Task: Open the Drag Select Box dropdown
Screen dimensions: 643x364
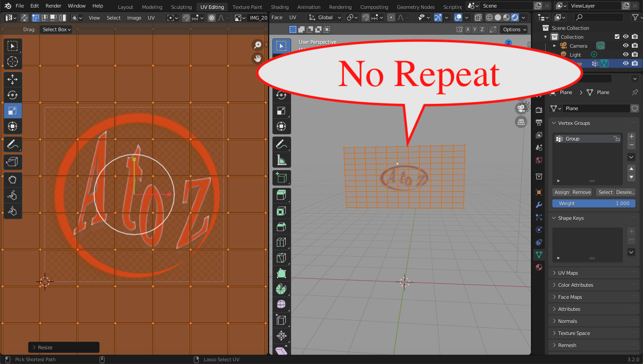Action: (x=56, y=29)
